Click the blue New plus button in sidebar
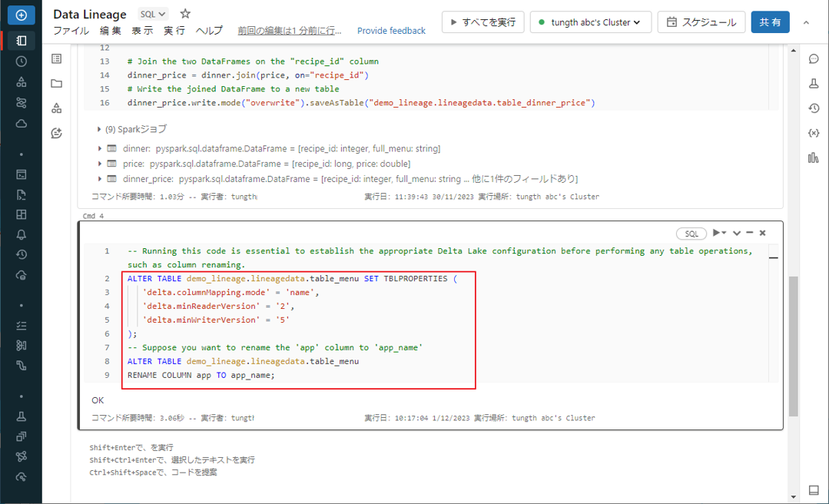 [21, 15]
